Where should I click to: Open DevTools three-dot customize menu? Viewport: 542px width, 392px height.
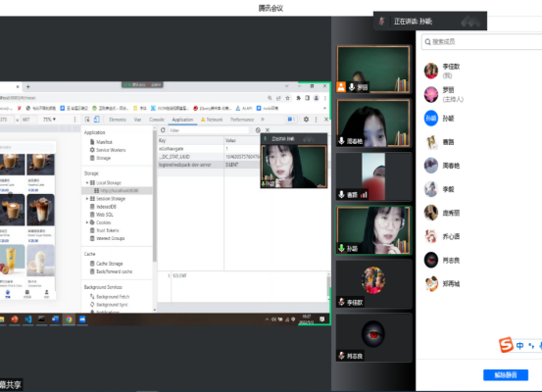pos(316,120)
